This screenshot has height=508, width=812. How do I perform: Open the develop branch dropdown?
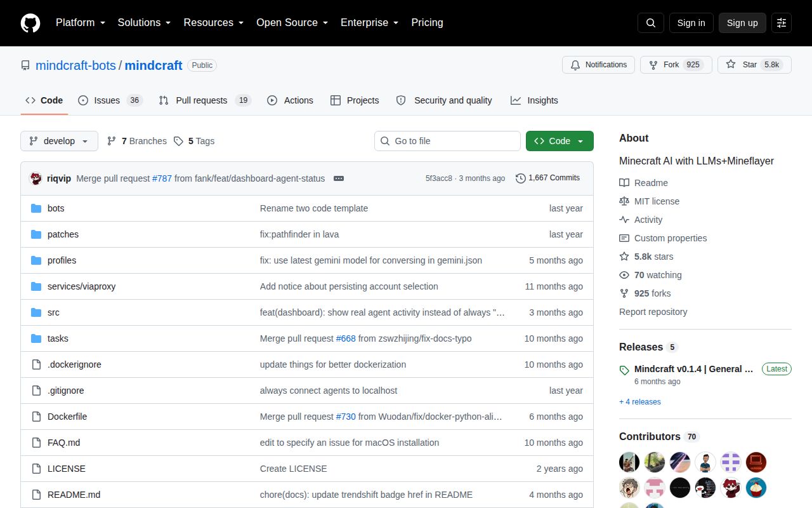pos(59,141)
